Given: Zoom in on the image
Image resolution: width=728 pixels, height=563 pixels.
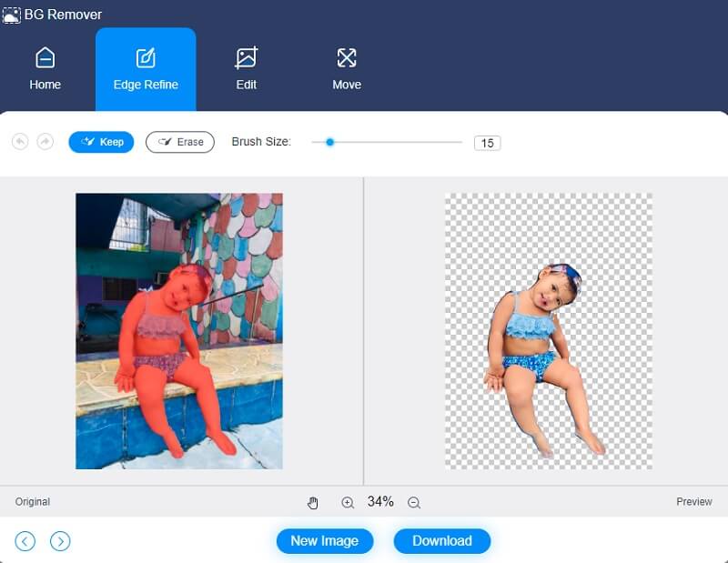Looking at the screenshot, I should click(347, 502).
